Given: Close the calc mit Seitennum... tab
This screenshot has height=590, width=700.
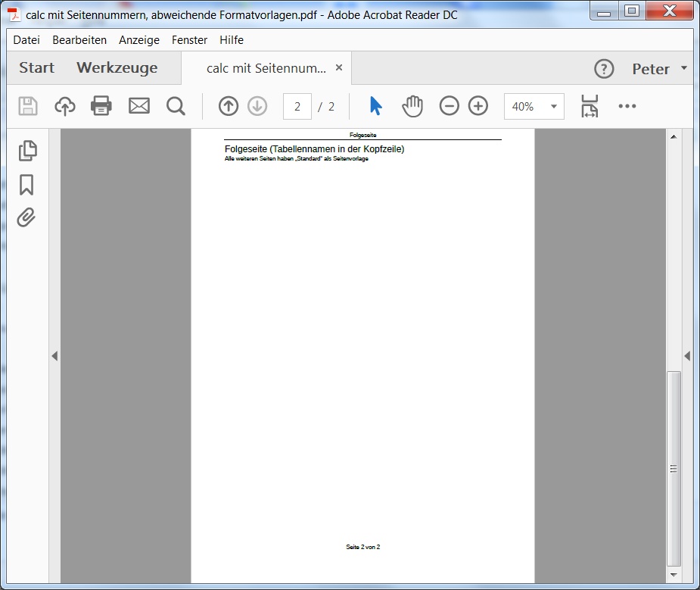Looking at the screenshot, I should click(x=339, y=67).
